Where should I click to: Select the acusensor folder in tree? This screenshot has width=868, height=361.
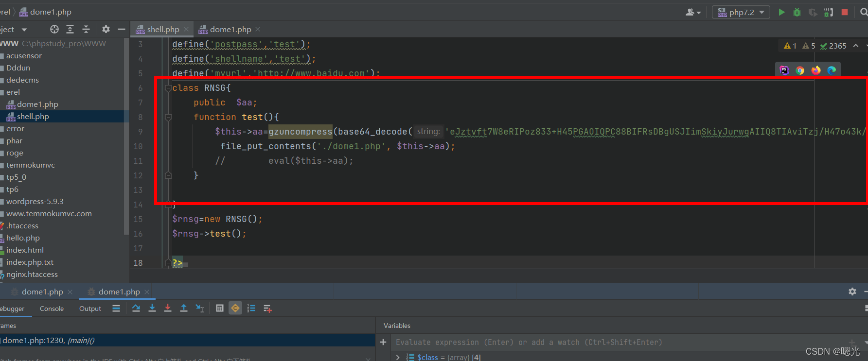click(24, 55)
